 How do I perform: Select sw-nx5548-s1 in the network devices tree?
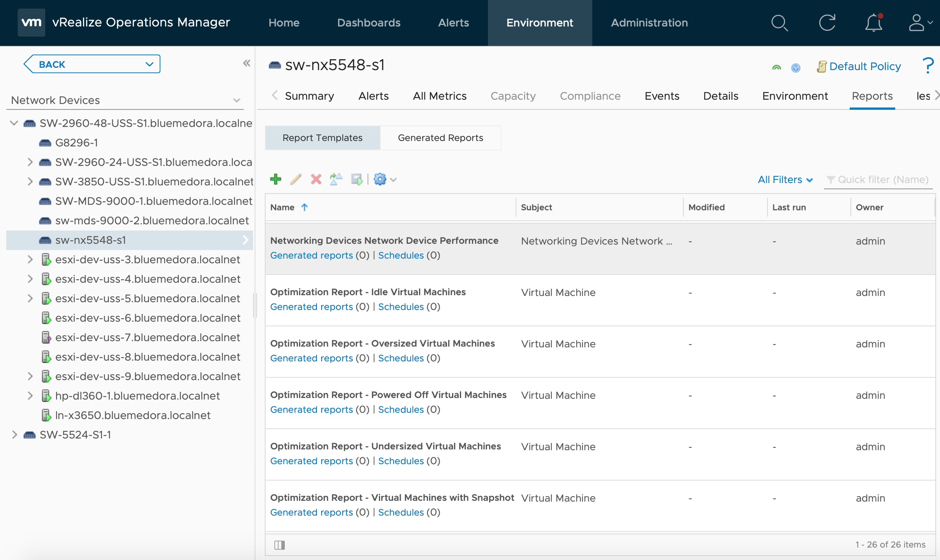click(92, 239)
